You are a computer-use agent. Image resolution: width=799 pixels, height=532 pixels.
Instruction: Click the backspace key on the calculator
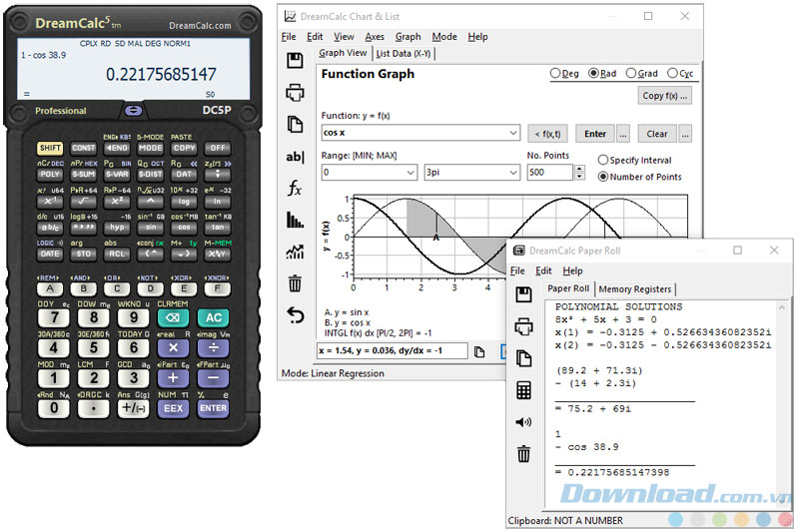click(173, 317)
